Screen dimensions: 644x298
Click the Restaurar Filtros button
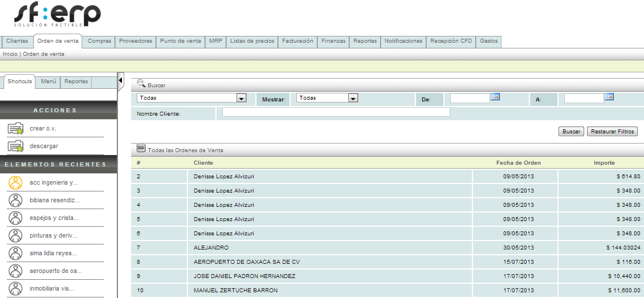(x=612, y=132)
